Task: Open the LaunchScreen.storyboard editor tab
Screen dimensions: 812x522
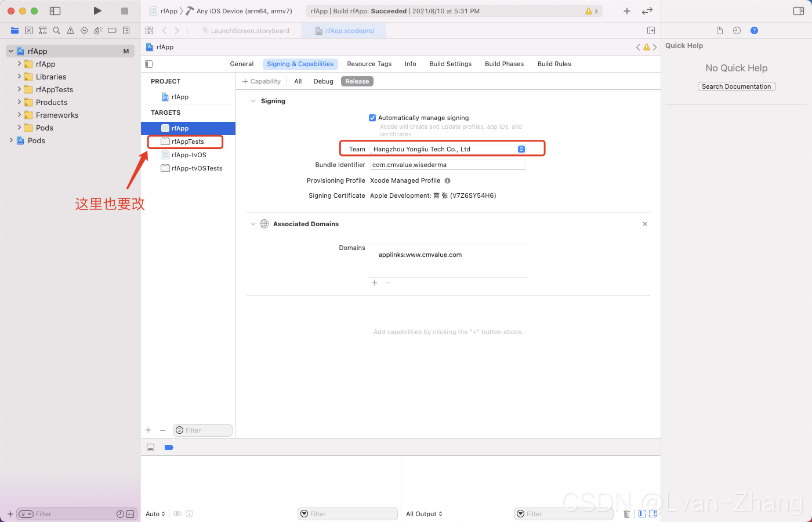Action: 245,31
